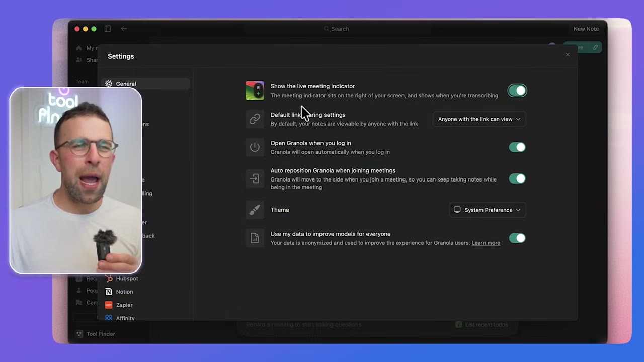
Task: Click the auto reposition arrow icon
Action: [x=255, y=178]
